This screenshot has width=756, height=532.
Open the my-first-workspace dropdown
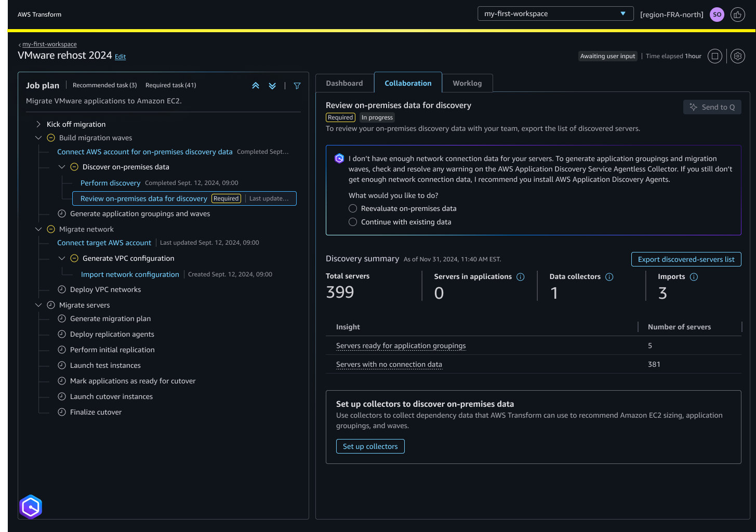[555, 14]
